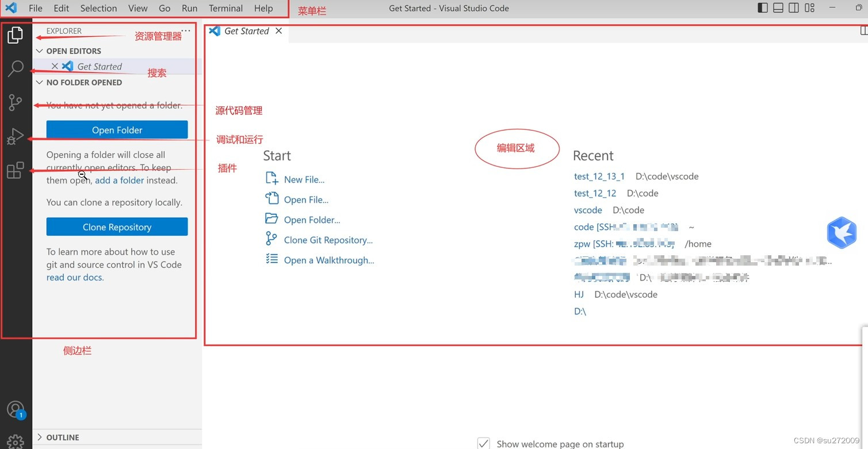Toggle panel layout icon
Image resolution: width=868 pixels, height=449 pixels.
778,8
